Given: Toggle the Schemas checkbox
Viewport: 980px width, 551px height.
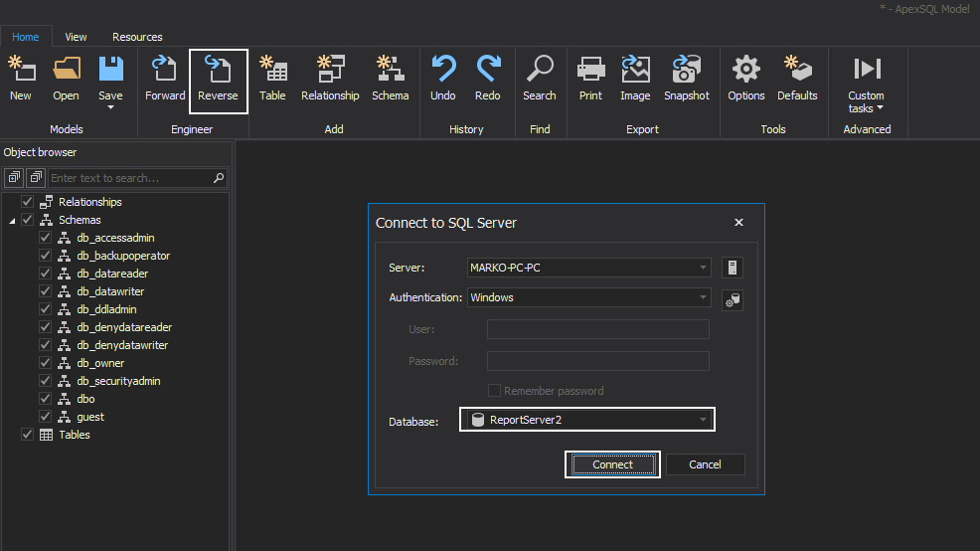Looking at the screenshot, I should pyautogui.click(x=27, y=220).
